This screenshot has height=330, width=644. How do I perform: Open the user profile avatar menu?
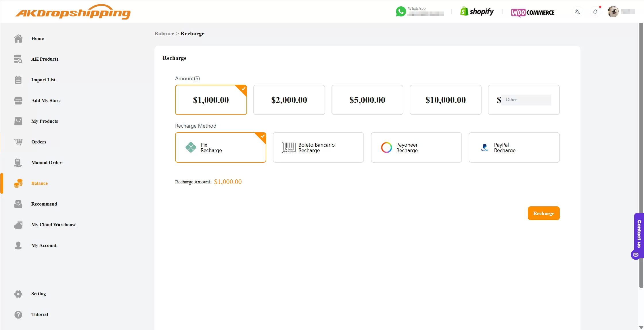(613, 11)
